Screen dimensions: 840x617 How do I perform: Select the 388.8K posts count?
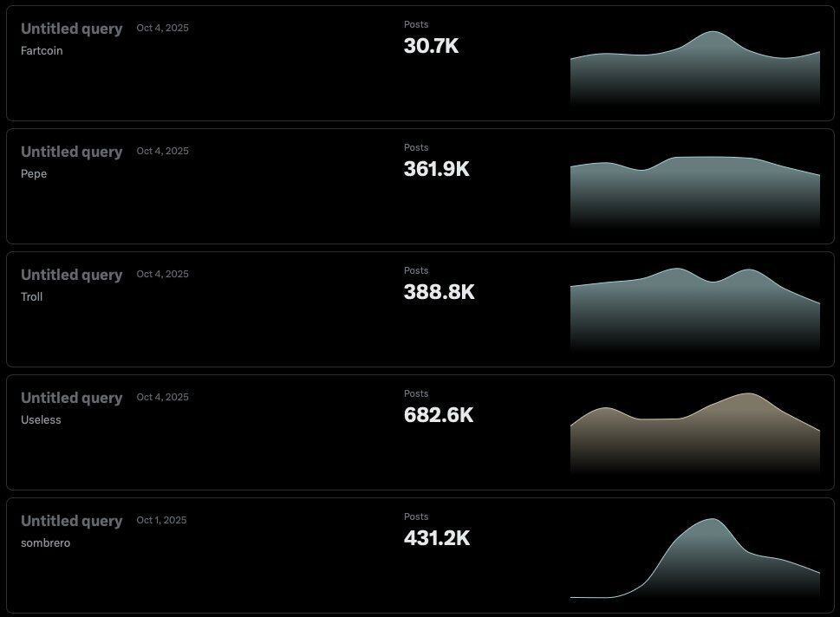(x=439, y=292)
